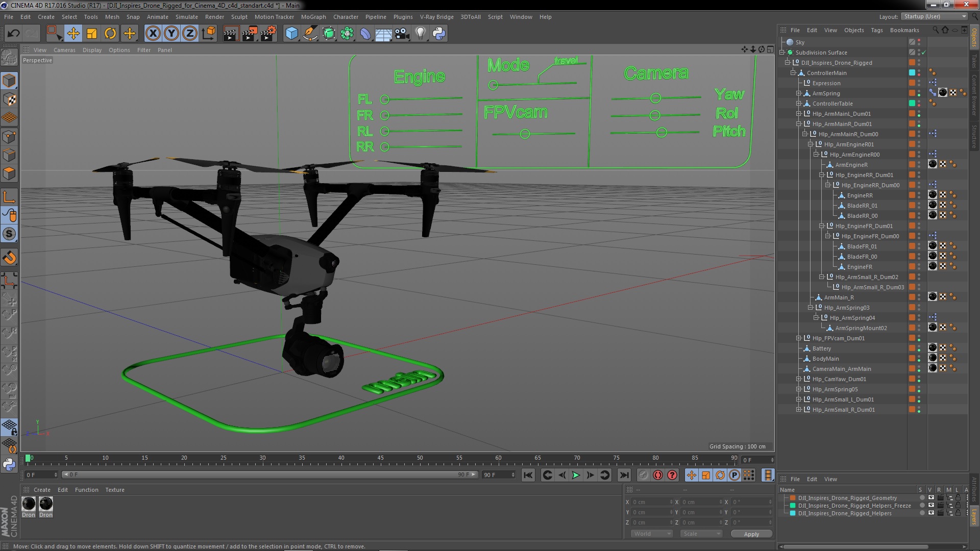Screen dimensions: 980x551
Task: Toggle X axis lock
Action: coord(153,34)
